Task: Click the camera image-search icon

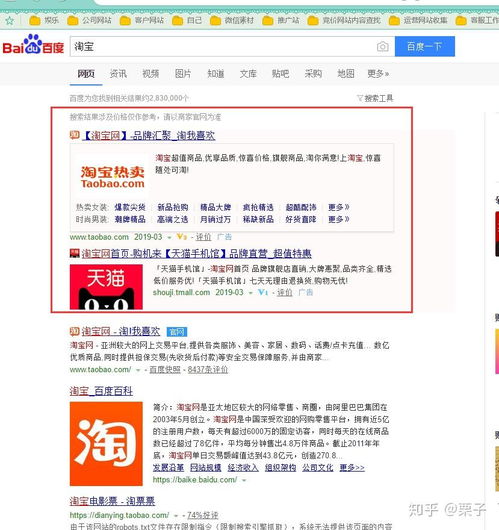Action: pos(382,47)
